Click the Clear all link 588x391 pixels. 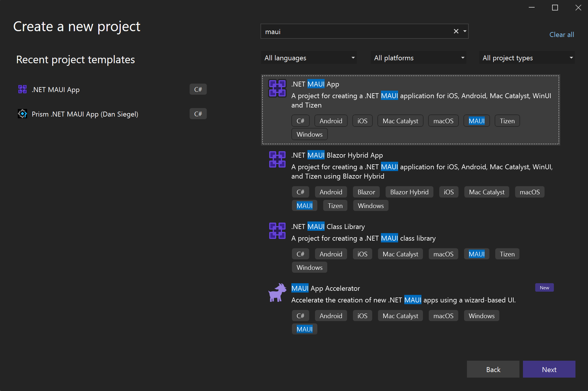point(561,34)
